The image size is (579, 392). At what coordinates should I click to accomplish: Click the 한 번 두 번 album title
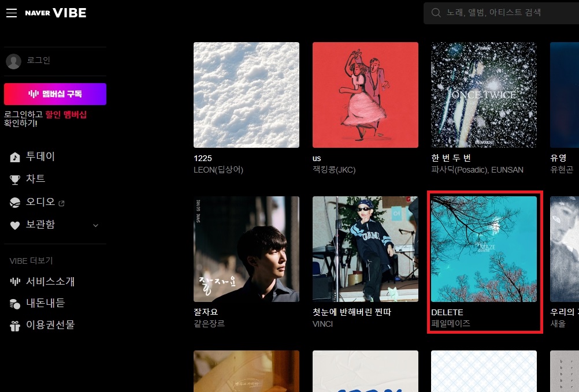coord(451,158)
